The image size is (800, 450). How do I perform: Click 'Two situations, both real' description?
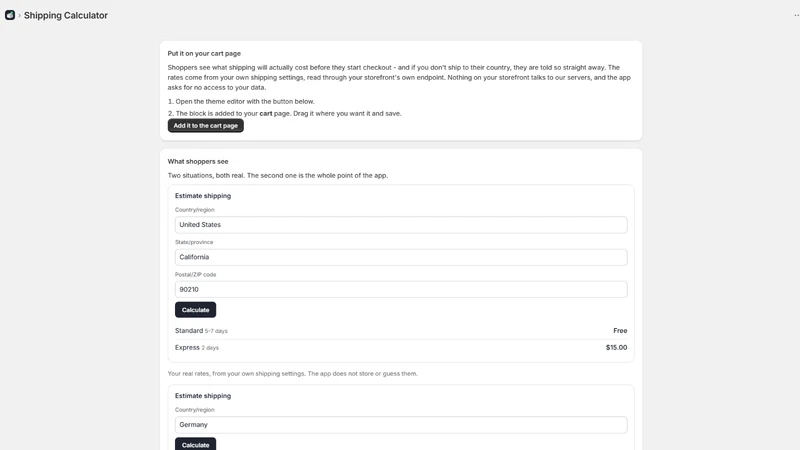278,176
